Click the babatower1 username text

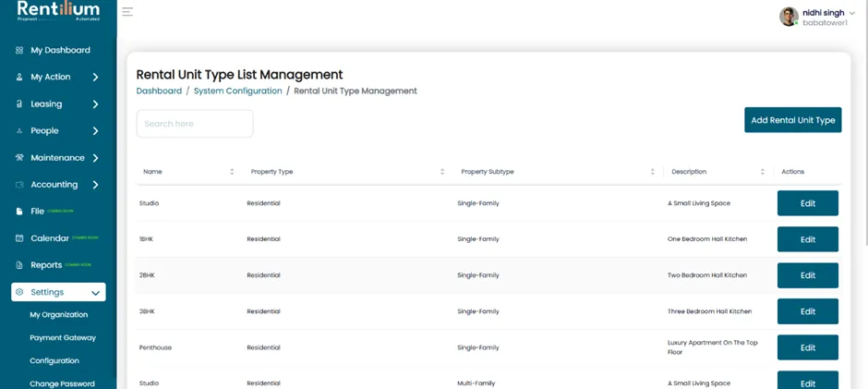point(825,23)
